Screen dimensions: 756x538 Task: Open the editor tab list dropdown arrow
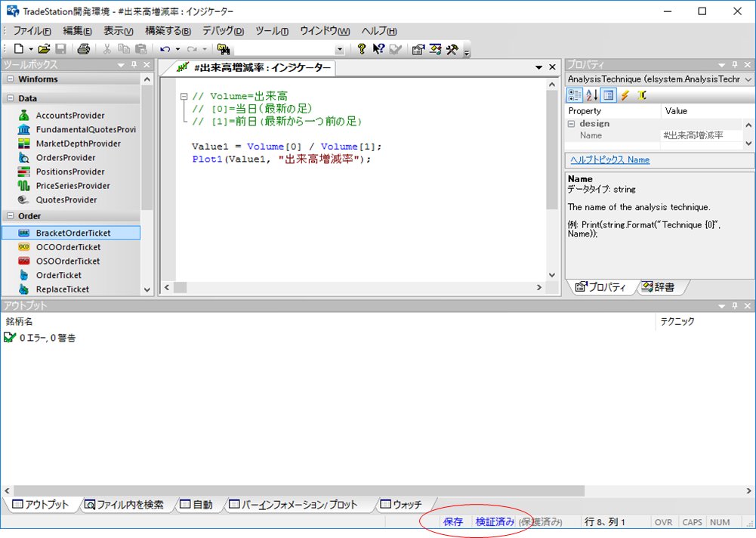coord(539,67)
